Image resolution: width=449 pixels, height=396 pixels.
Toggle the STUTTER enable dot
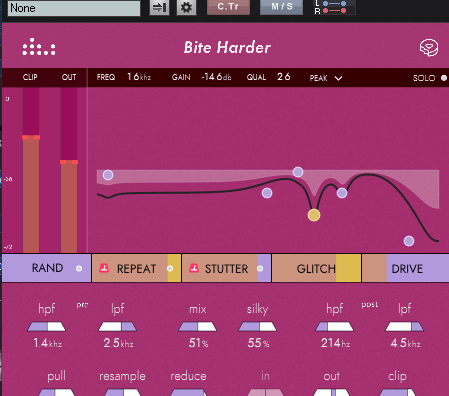coord(260,268)
